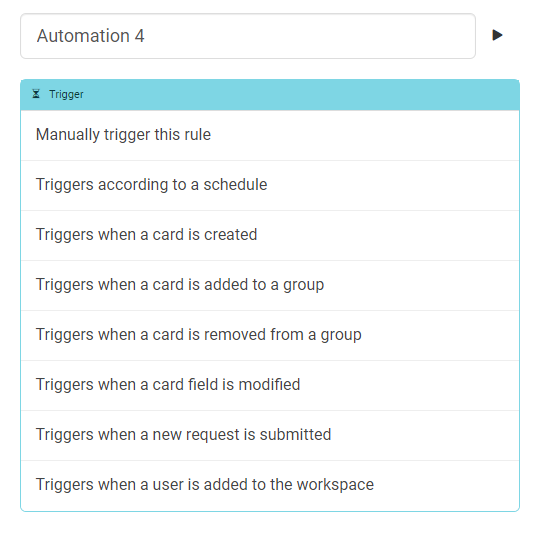This screenshot has height=539, width=539.
Task: Set the schedule-based trigger option
Action: click(x=270, y=185)
